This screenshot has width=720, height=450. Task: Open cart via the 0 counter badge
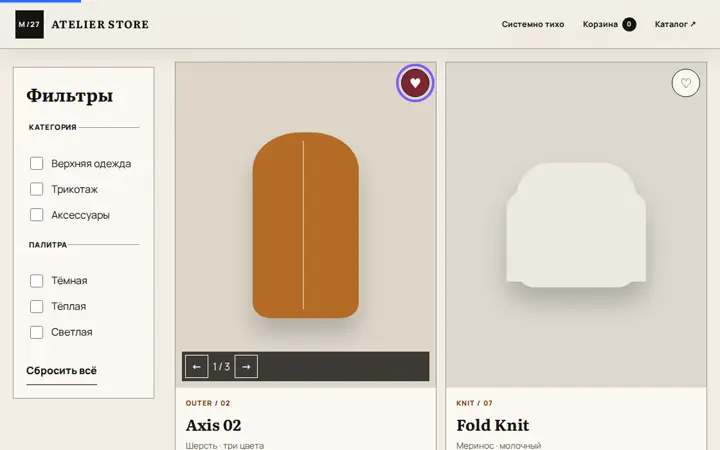[629, 24]
